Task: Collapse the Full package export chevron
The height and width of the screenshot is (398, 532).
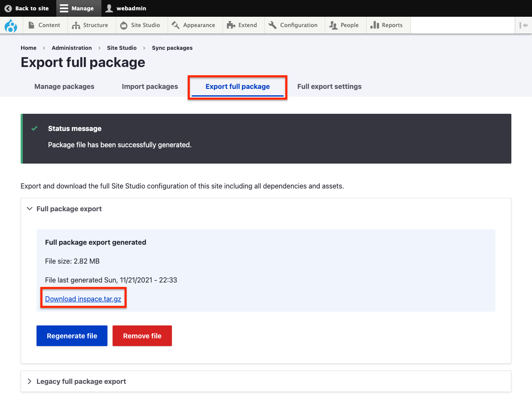Action: 30,209
